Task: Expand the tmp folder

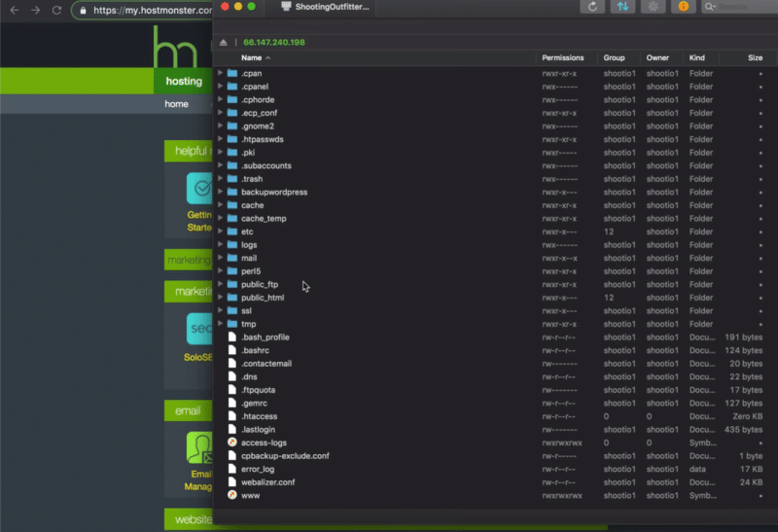Action: (x=221, y=324)
